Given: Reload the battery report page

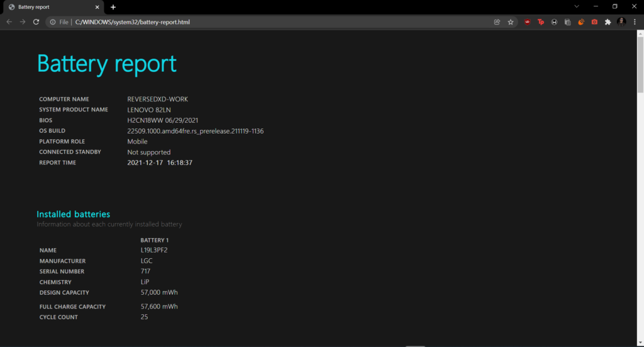Looking at the screenshot, I should [x=36, y=22].
